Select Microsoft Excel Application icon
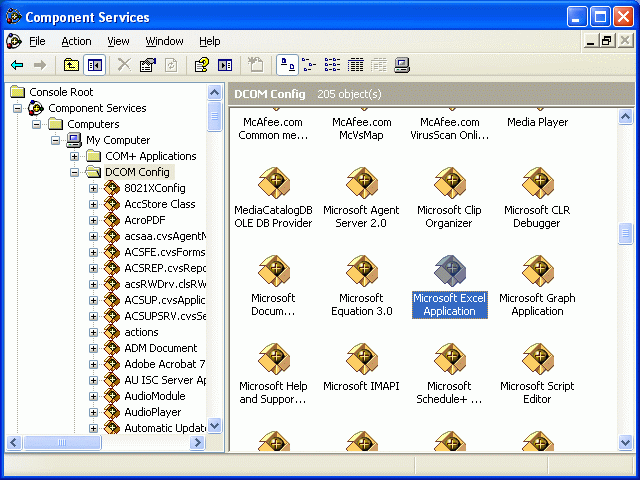The width and height of the screenshot is (640, 480). pos(449,270)
